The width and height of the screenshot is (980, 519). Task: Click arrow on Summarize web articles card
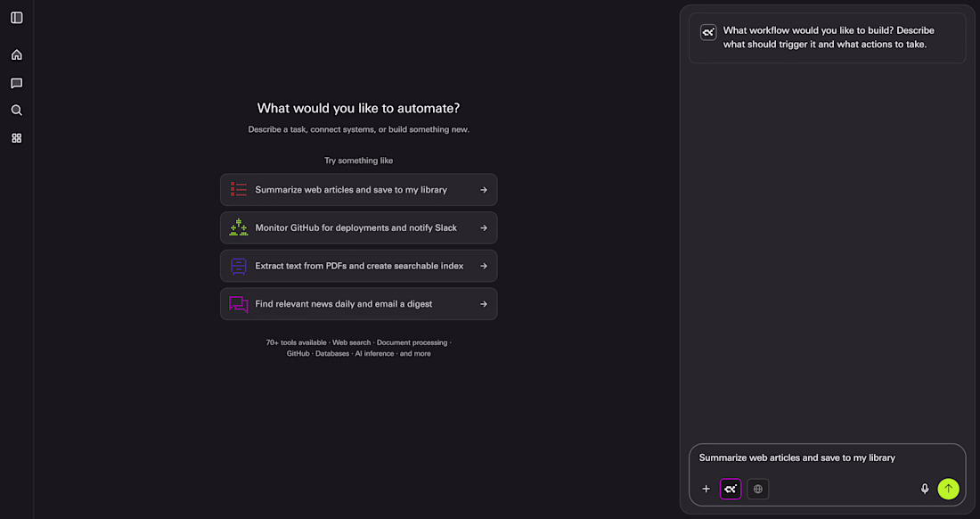(484, 190)
